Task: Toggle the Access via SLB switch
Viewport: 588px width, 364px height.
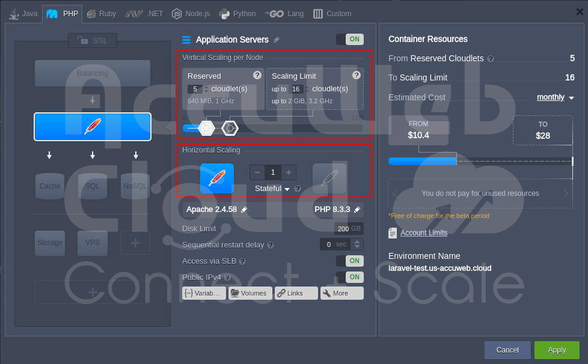Action: point(349,261)
